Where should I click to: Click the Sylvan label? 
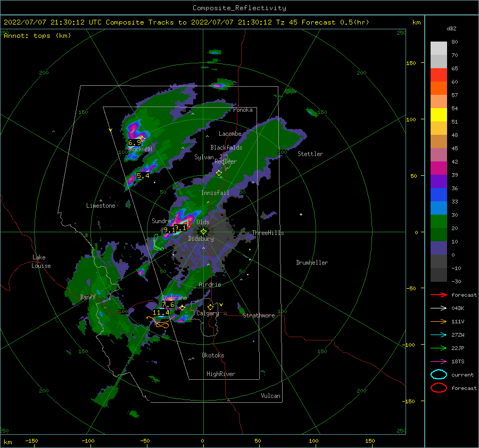click(204, 157)
